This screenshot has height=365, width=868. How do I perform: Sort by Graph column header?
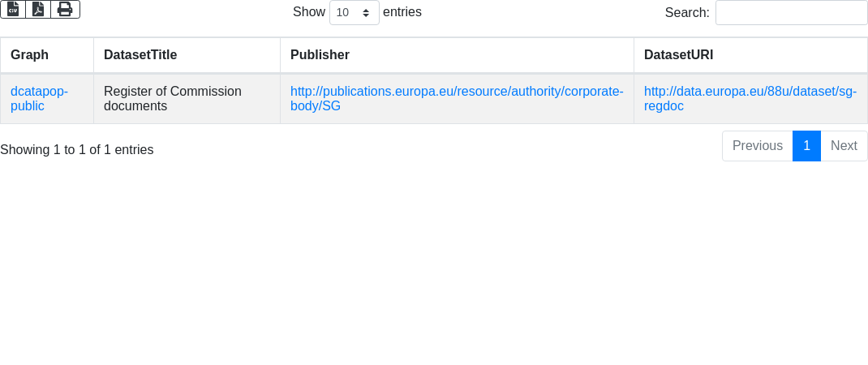point(30,55)
